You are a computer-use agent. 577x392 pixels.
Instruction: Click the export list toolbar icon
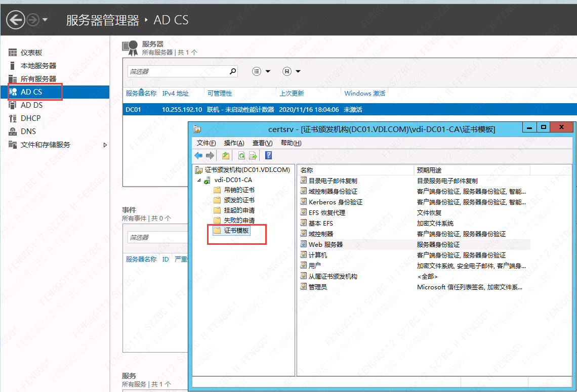tap(253, 156)
